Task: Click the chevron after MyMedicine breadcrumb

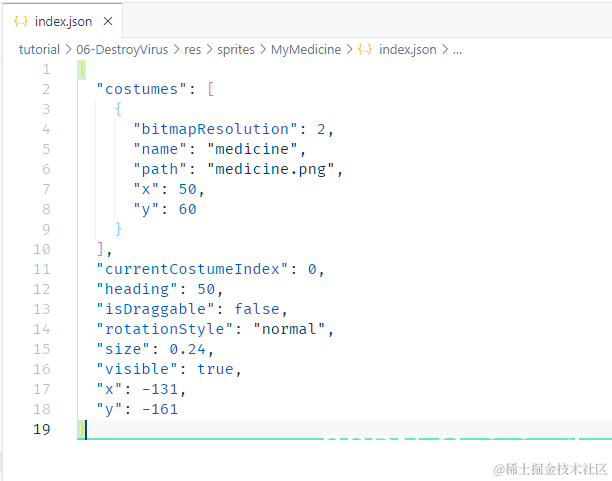Action: tap(350, 50)
